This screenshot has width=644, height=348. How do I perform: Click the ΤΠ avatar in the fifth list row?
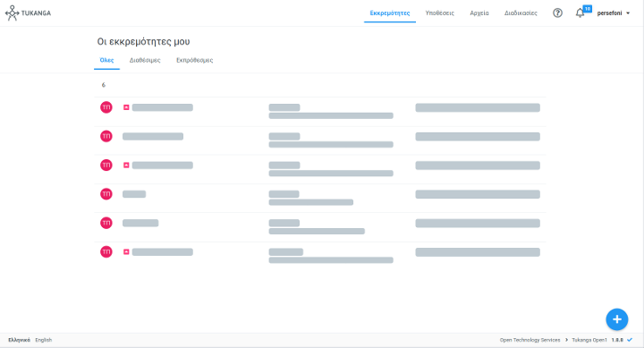pos(106,223)
